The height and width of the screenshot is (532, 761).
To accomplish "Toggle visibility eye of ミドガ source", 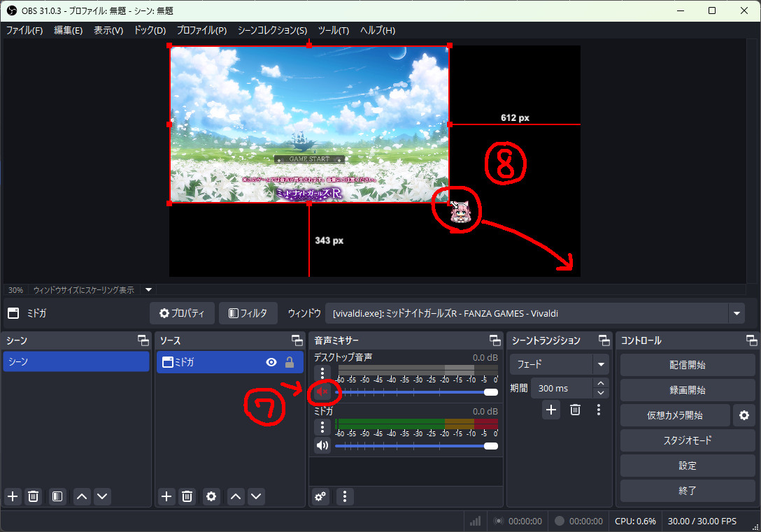I will [x=271, y=362].
